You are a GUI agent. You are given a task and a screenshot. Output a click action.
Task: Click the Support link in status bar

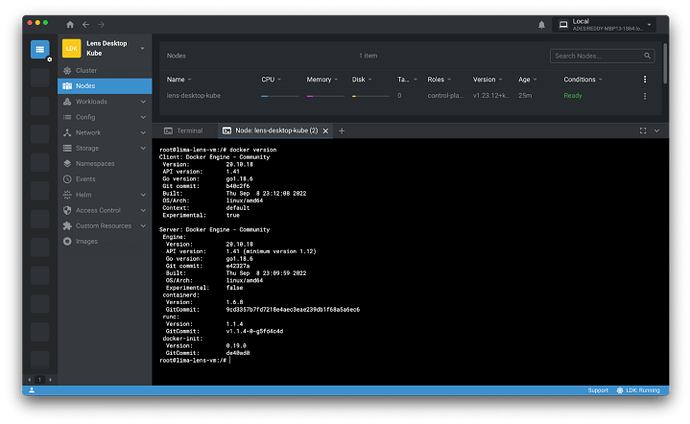(597, 390)
